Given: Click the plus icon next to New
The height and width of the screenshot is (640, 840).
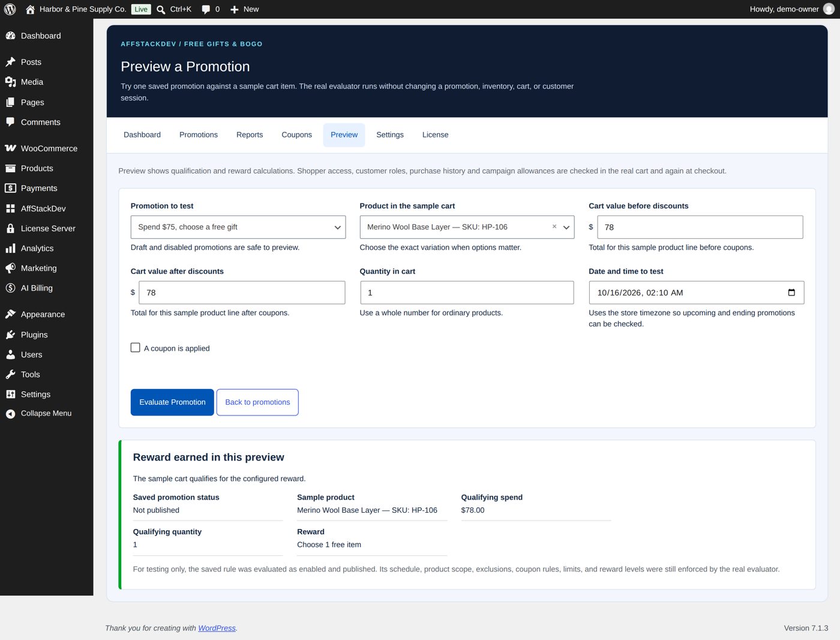Looking at the screenshot, I should [235, 10].
